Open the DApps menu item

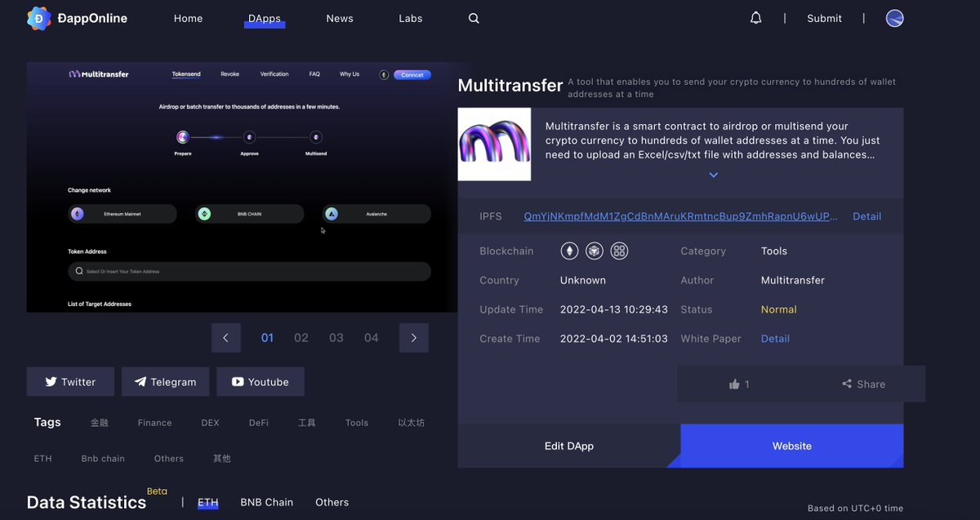point(265,18)
